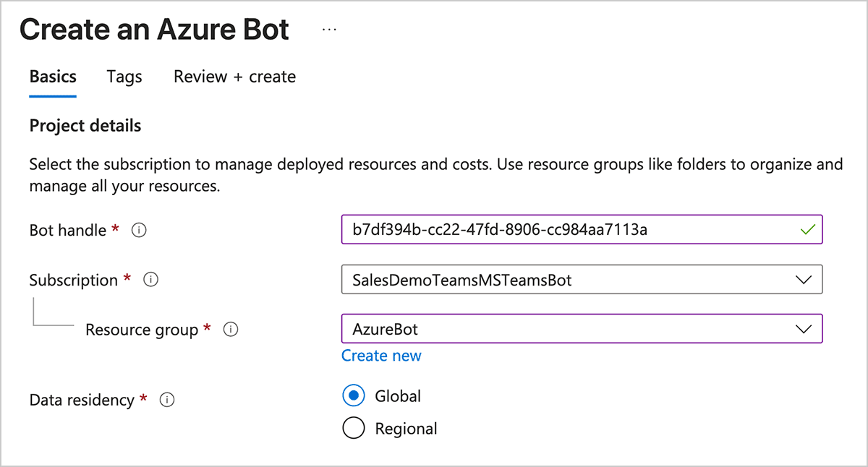Image resolution: width=868 pixels, height=467 pixels.
Task: Open the ellipsis more options menu
Action: 329,30
